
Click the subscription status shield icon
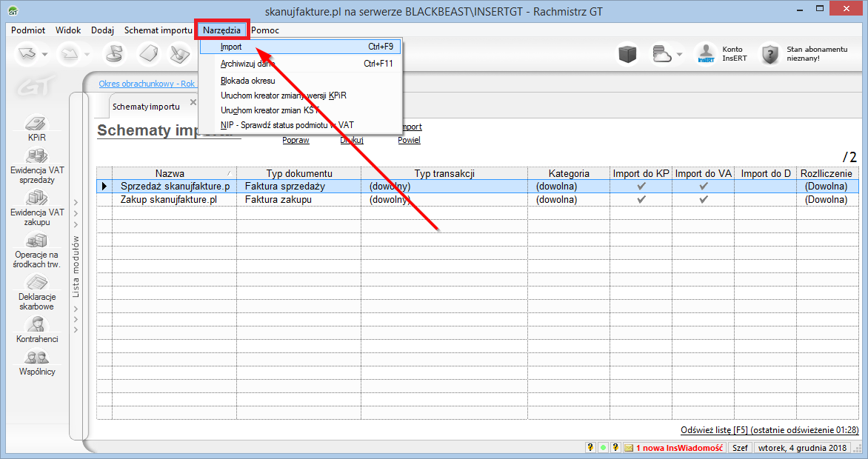(771, 55)
